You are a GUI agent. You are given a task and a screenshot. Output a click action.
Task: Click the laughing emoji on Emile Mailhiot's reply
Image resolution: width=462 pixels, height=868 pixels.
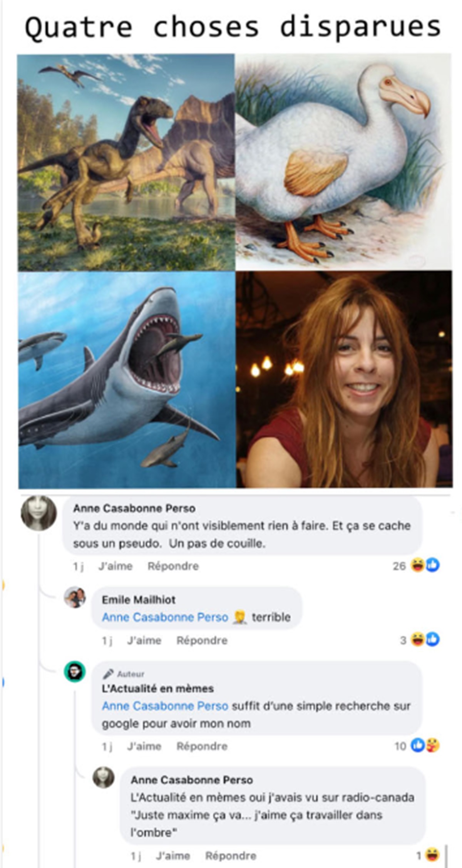pos(418,640)
